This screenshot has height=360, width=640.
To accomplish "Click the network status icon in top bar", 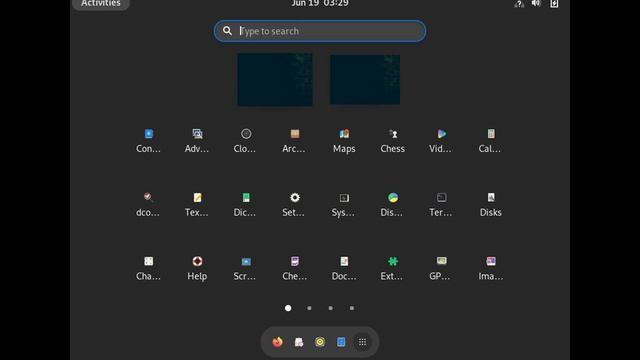I will [x=519, y=4].
